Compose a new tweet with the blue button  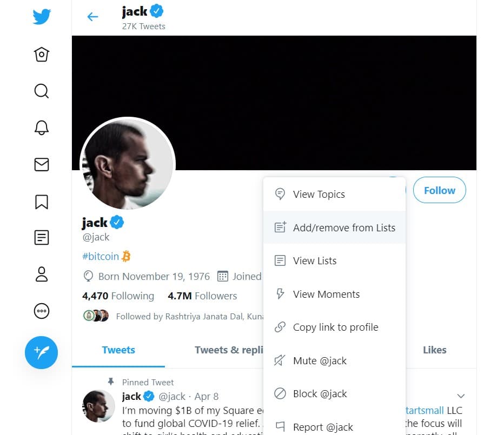pos(42,352)
